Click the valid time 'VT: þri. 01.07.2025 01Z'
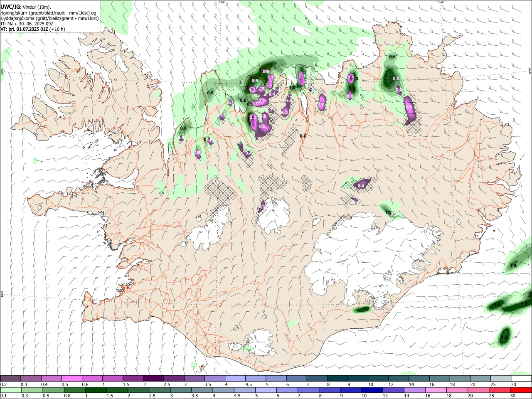Image resolution: width=532 pixels, height=399 pixels. [24, 29]
